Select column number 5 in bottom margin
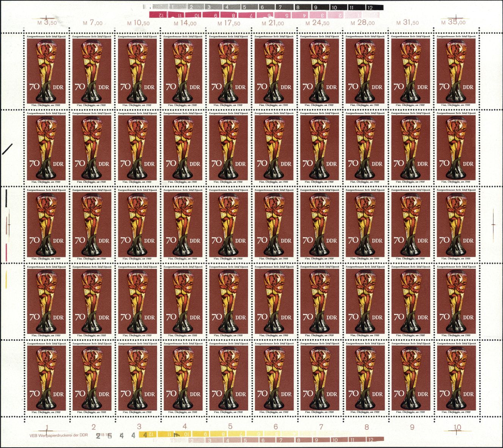The height and width of the screenshot is (448, 503). (x=230, y=427)
